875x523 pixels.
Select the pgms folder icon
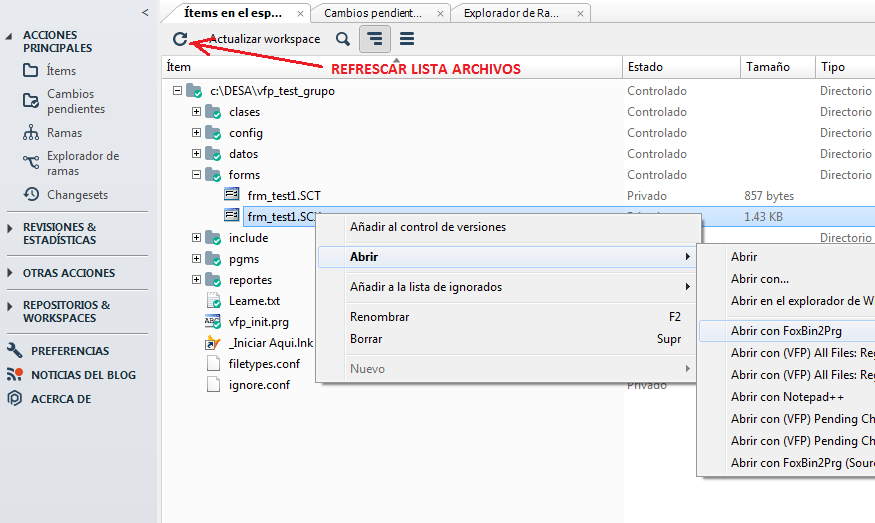213,258
